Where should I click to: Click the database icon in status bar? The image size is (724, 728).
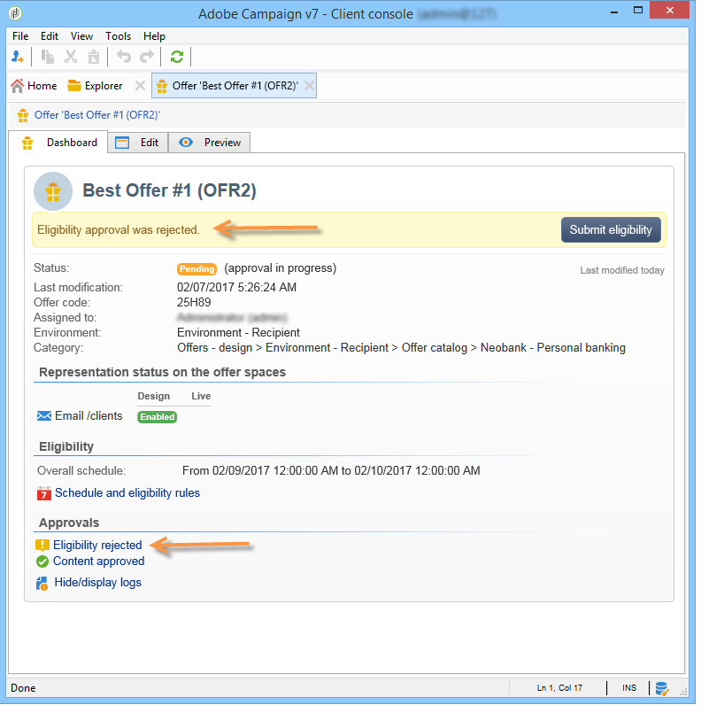662,688
